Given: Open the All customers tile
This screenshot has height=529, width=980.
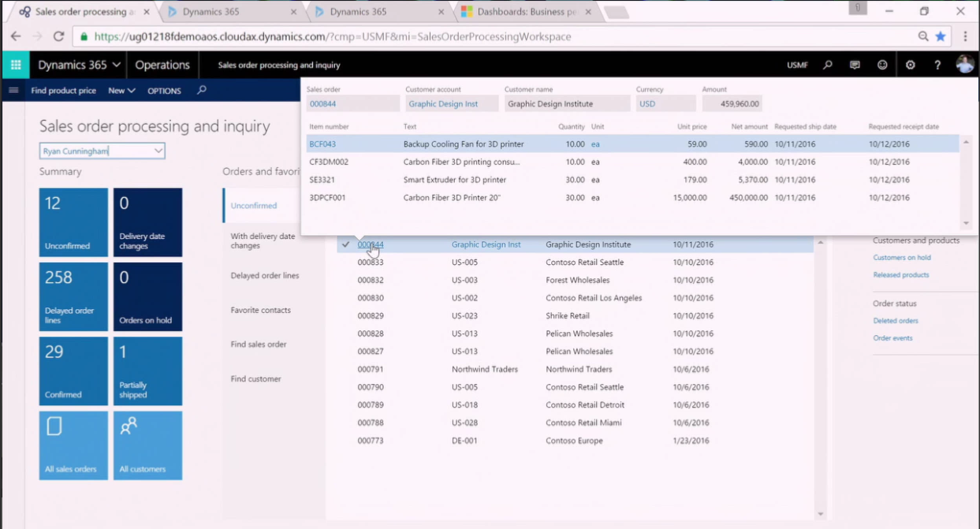Looking at the screenshot, I should 147,445.
